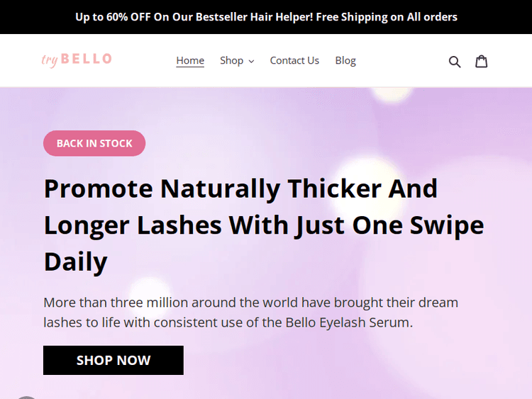The width and height of the screenshot is (532, 399).
Task: Click 'Free Shipping on All orders' text
Action: [387, 17]
